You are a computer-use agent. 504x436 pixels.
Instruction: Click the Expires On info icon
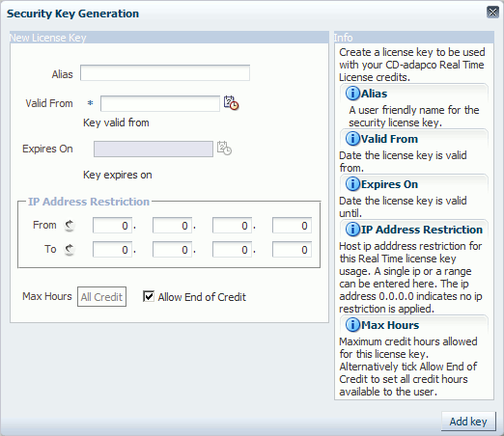click(352, 184)
